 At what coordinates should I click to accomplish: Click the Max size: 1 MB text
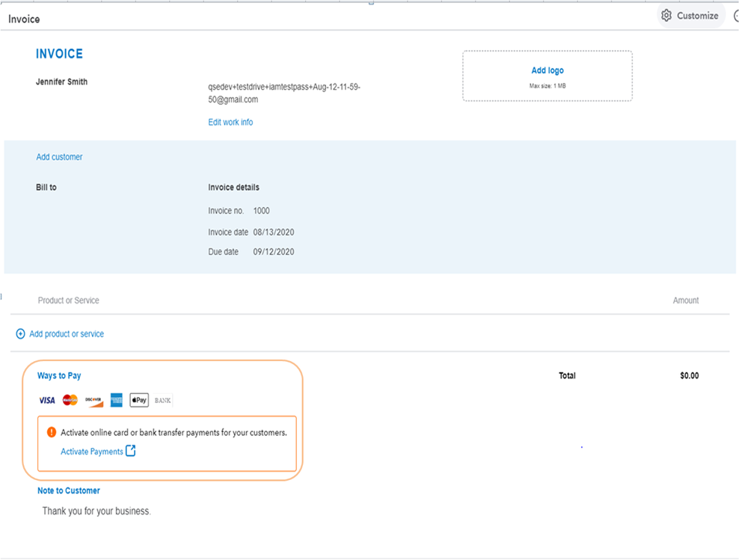pyautogui.click(x=547, y=86)
